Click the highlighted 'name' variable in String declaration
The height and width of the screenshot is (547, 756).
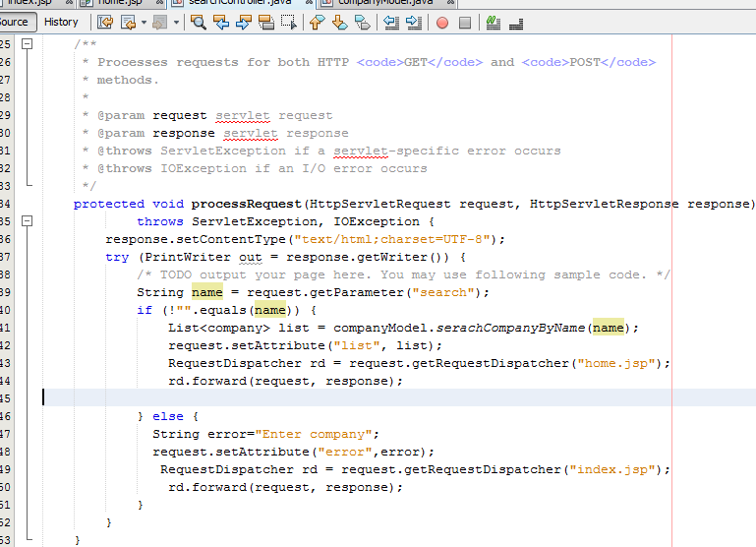point(207,292)
